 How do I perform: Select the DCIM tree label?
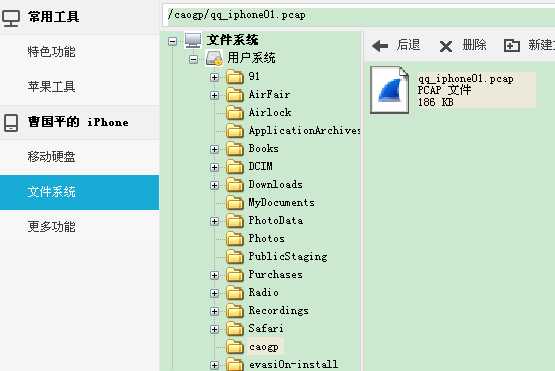(x=261, y=166)
